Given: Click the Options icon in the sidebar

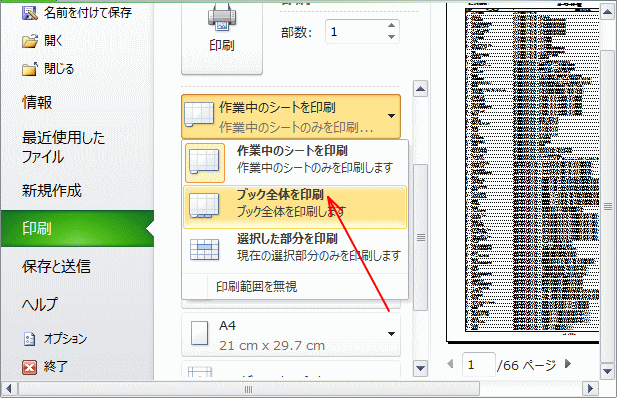Looking at the screenshot, I should [30, 339].
